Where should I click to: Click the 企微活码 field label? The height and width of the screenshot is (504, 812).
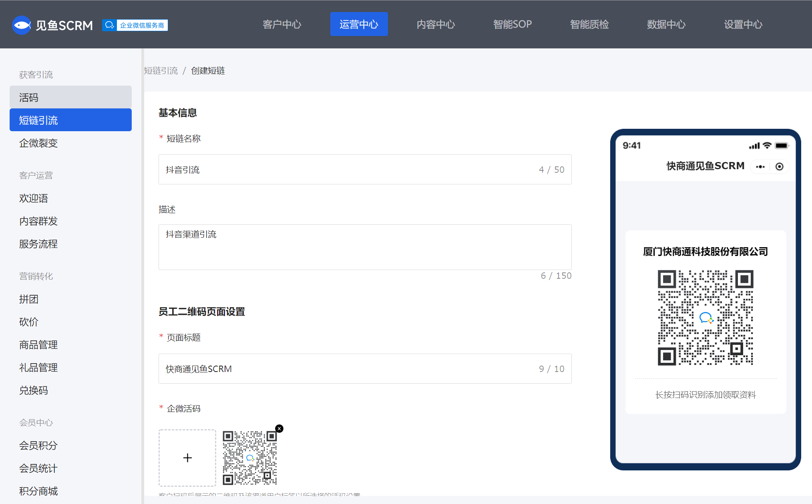183,408
